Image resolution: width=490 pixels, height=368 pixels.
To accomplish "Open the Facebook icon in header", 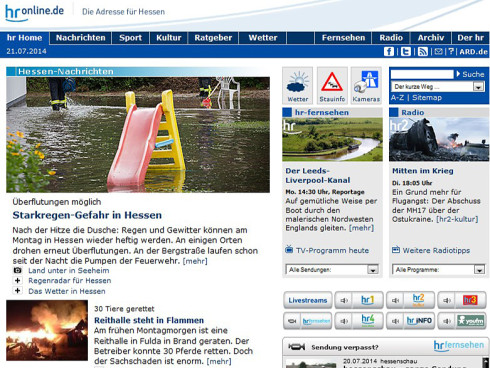I will coord(389,51).
